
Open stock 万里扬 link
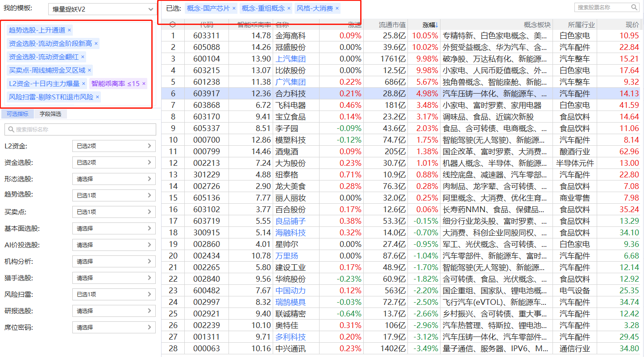coord(287,256)
